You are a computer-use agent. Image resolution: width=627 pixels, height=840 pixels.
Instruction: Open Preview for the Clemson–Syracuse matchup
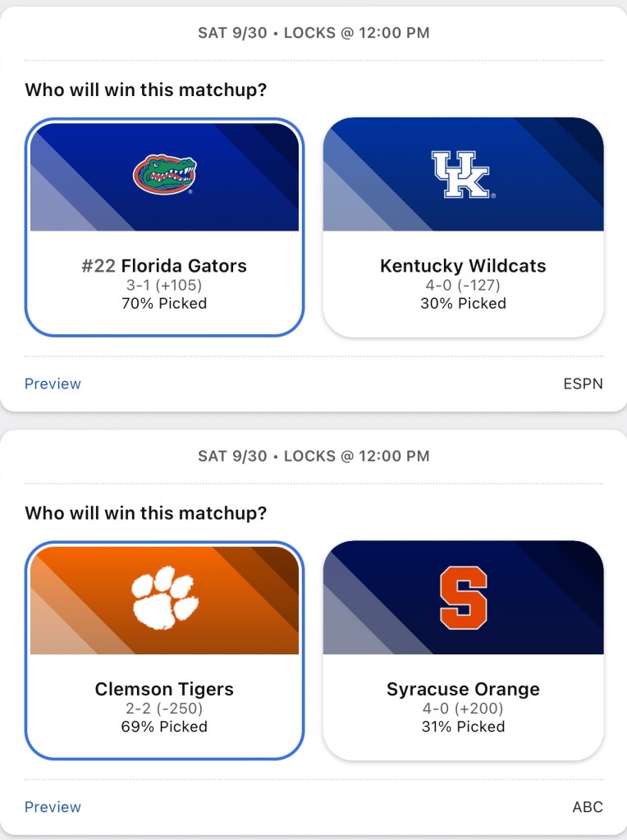coord(53,807)
